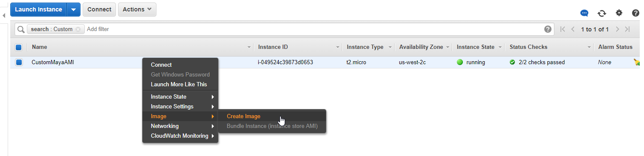Open the Instance State column filter arrow
The width and height of the screenshot is (644, 156).
[x=500, y=47]
